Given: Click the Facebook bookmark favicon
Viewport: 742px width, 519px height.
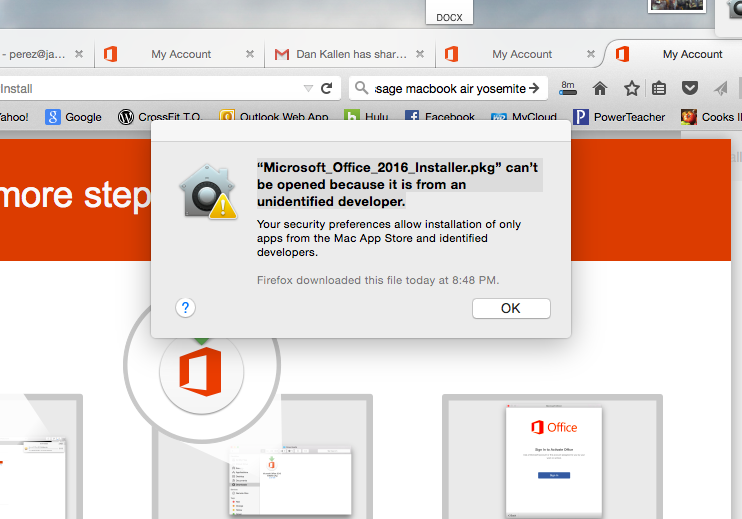Looking at the screenshot, I should pyautogui.click(x=412, y=117).
